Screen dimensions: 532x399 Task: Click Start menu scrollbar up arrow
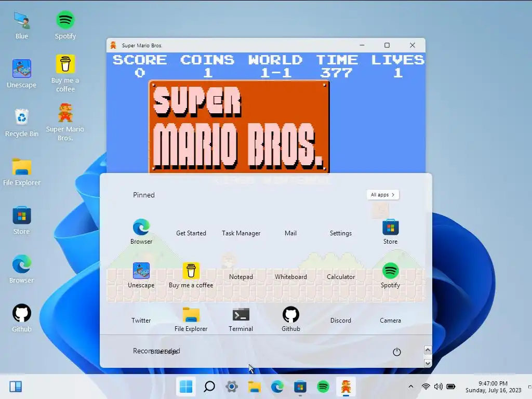pos(428,350)
